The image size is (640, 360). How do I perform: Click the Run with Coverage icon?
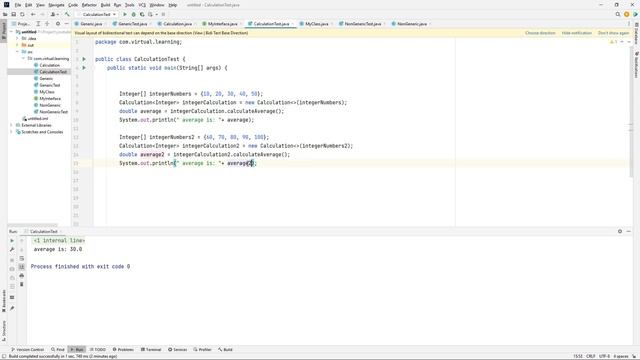tap(142, 14)
